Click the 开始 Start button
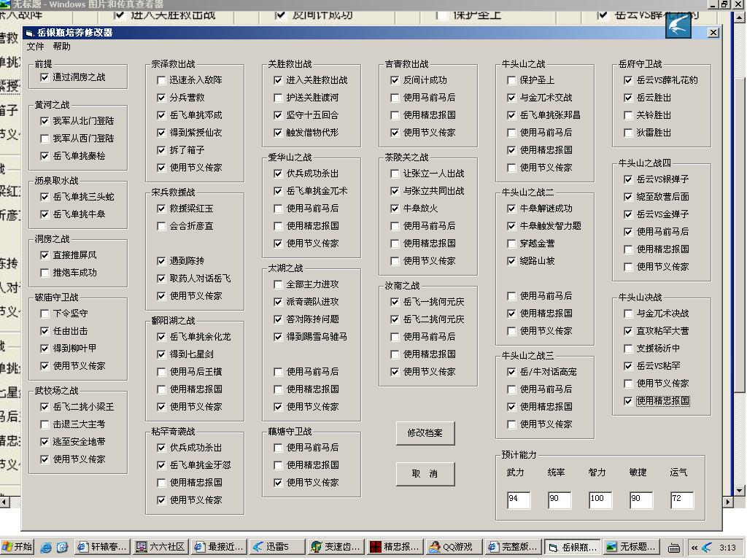 tap(17, 547)
